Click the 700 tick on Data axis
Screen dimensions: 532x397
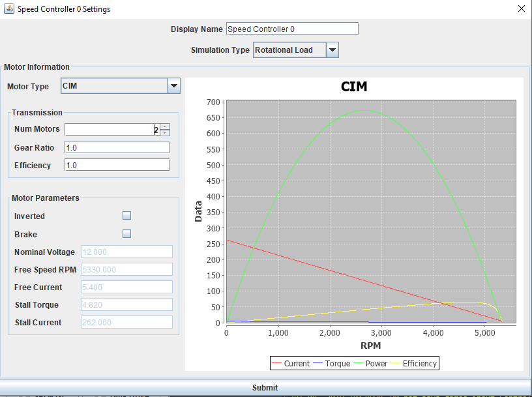213,102
